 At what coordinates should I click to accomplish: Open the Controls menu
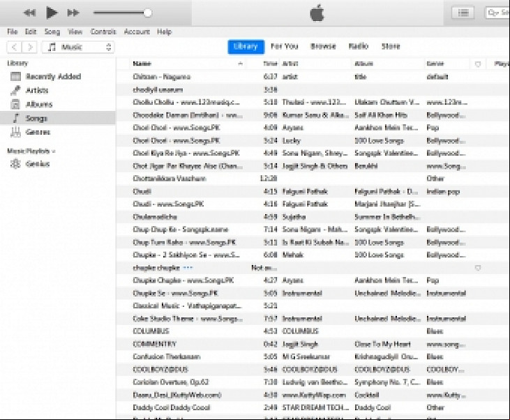(x=103, y=31)
